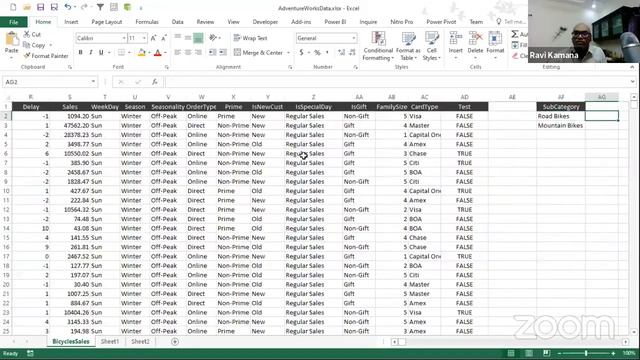Screen dimensions: 640x360
Task: Open Clipboard group dialog launcher
Action: click(x=70, y=67)
